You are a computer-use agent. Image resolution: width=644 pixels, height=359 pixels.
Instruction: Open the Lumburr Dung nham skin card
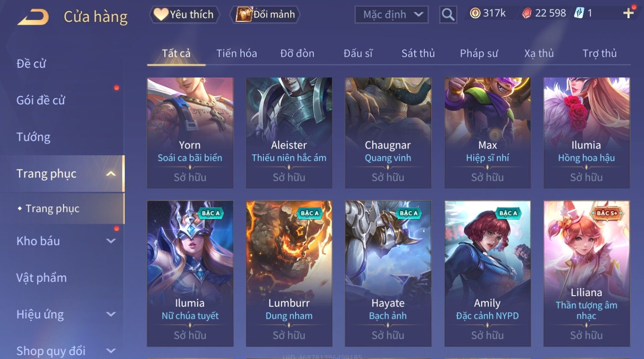tap(289, 274)
